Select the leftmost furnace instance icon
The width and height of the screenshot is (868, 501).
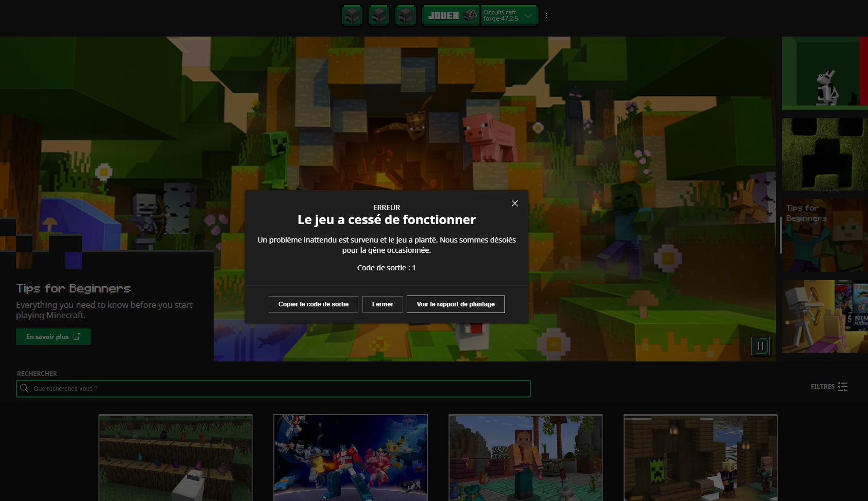coord(352,15)
